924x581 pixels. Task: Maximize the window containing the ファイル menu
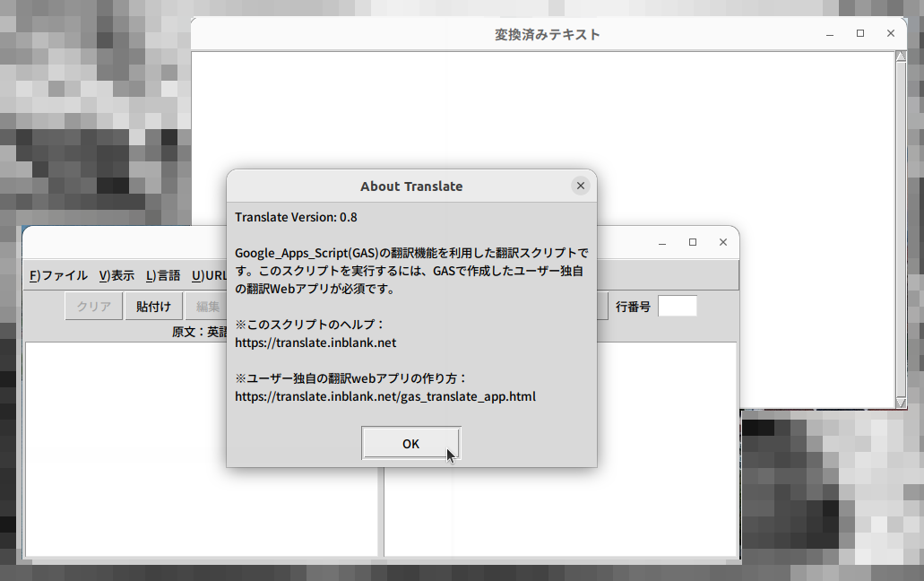(x=693, y=243)
